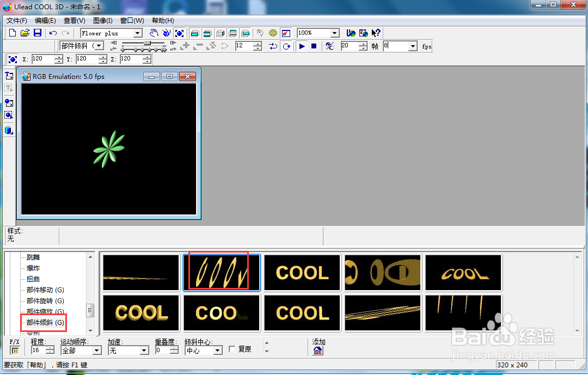
Task: Click the thumbnail gallery scrollbar down arrow
Action: click(x=577, y=331)
